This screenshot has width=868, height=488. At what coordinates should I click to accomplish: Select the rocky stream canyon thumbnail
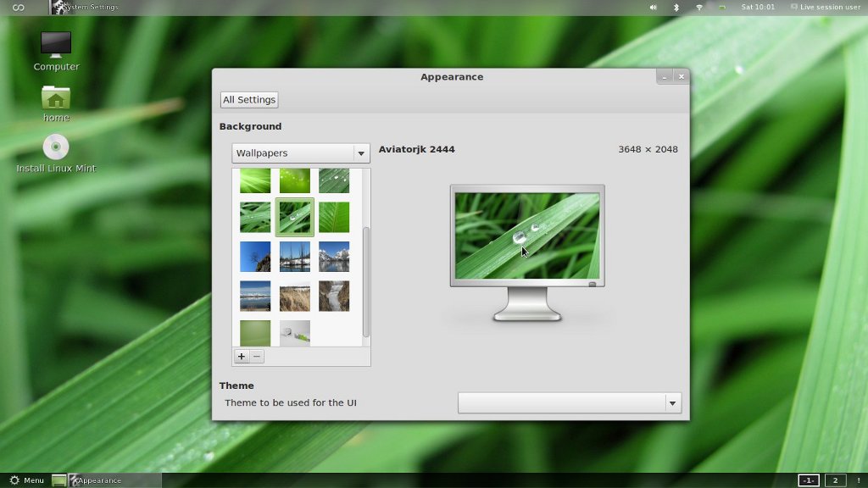(x=334, y=296)
